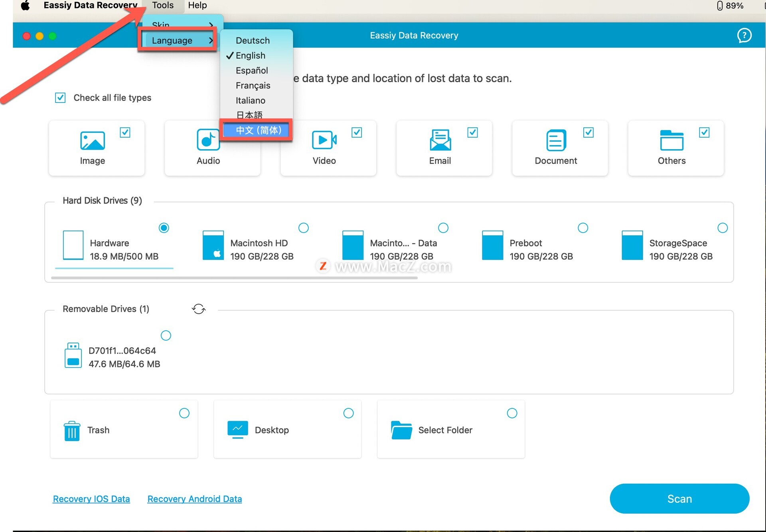Uncheck the Image file type checkbox
This screenshot has height=532, width=766.
pyautogui.click(x=125, y=132)
